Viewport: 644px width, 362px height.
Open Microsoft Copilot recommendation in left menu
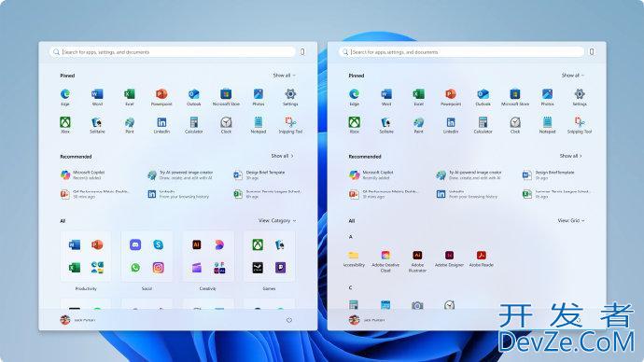pyautogui.click(x=83, y=175)
